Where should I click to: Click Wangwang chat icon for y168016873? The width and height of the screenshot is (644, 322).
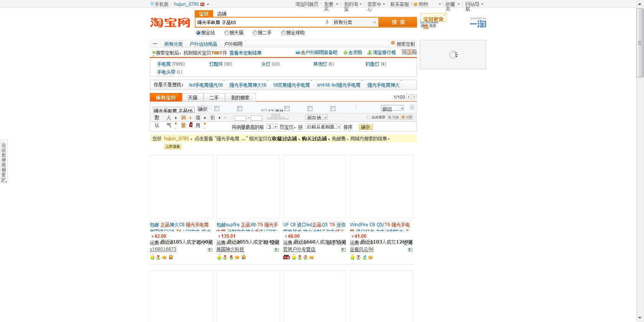210,250
